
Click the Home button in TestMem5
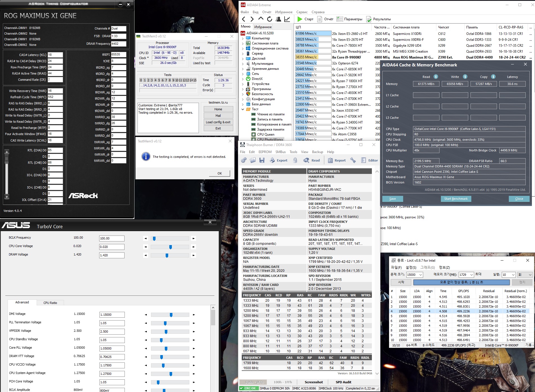click(x=218, y=109)
